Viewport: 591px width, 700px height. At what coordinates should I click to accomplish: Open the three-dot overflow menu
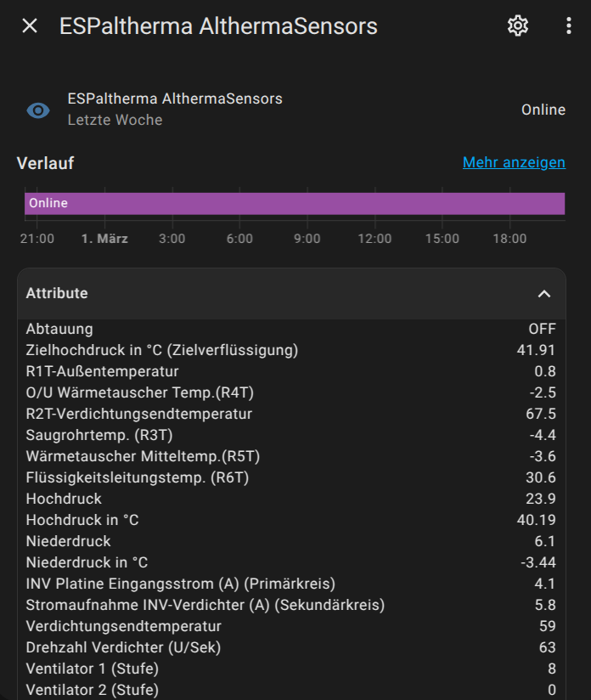coord(568,25)
